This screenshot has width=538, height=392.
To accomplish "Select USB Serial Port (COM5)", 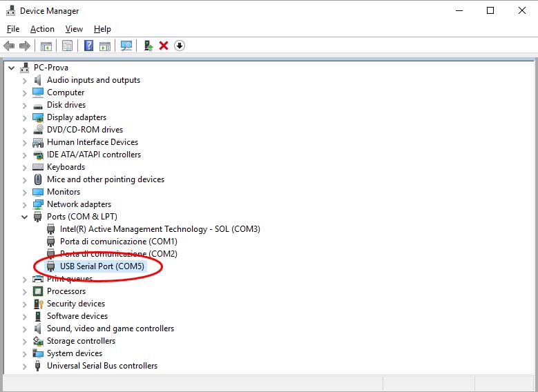I will click(x=102, y=266).
